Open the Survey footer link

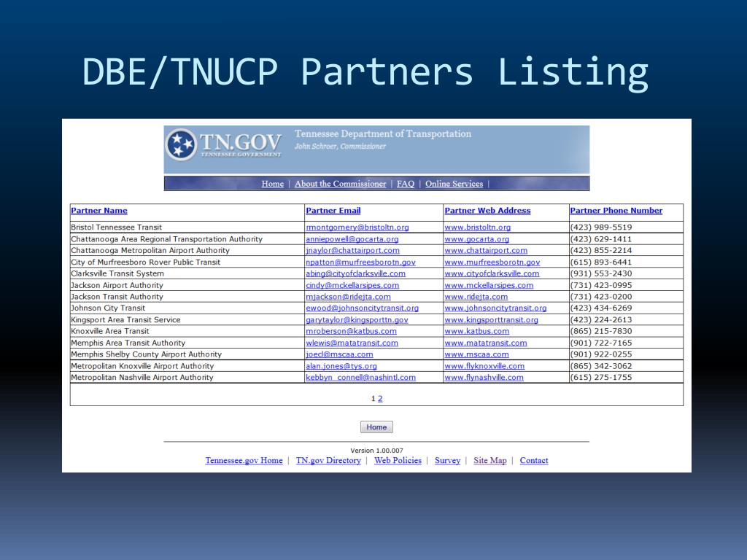[447, 461]
